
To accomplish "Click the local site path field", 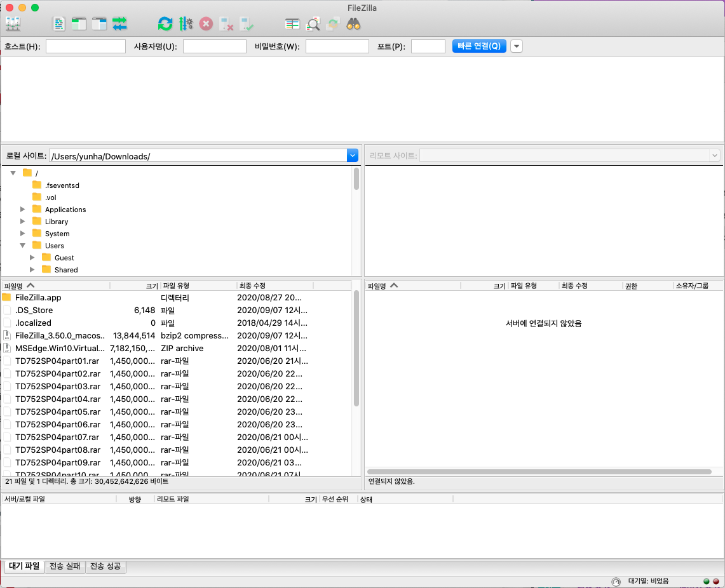I will (198, 156).
